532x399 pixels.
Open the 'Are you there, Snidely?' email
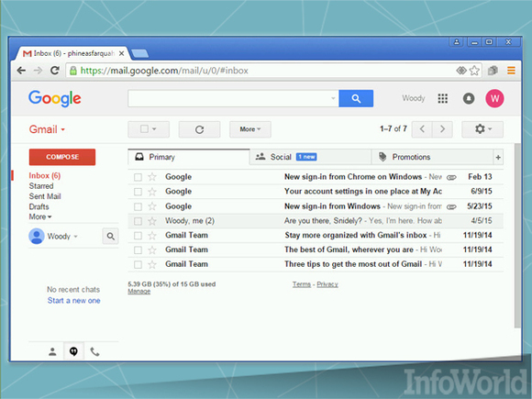click(x=316, y=221)
